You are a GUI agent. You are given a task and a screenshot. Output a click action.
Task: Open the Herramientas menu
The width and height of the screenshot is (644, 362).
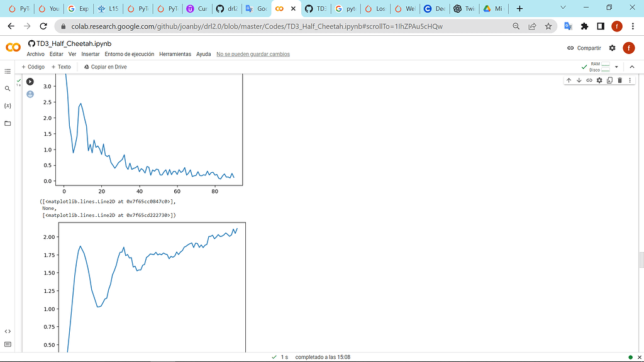pyautogui.click(x=175, y=54)
